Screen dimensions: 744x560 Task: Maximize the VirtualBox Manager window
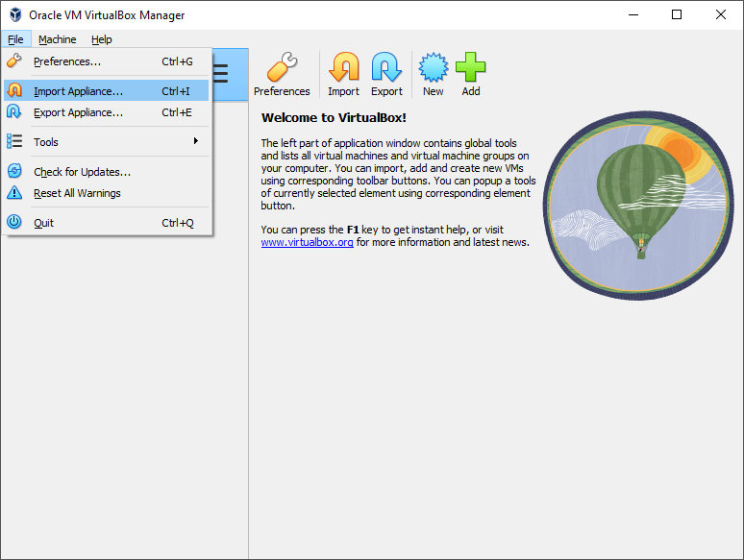677,14
